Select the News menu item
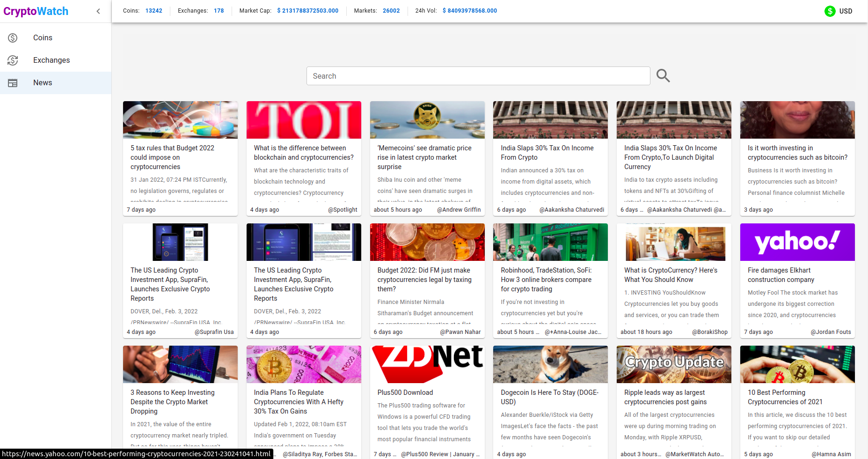 click(x=56, y=83)
